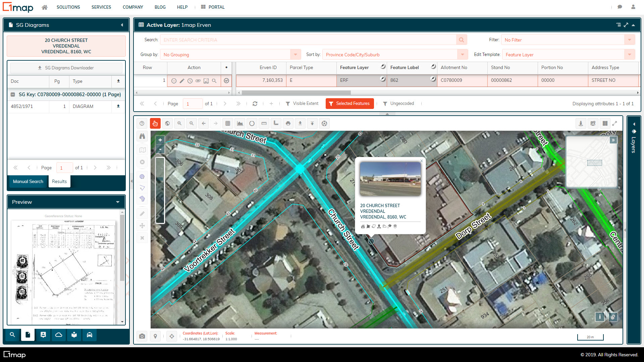Open the SOLUTIONS menu
This screenshot has height=362, width=644.
(68, 7)
